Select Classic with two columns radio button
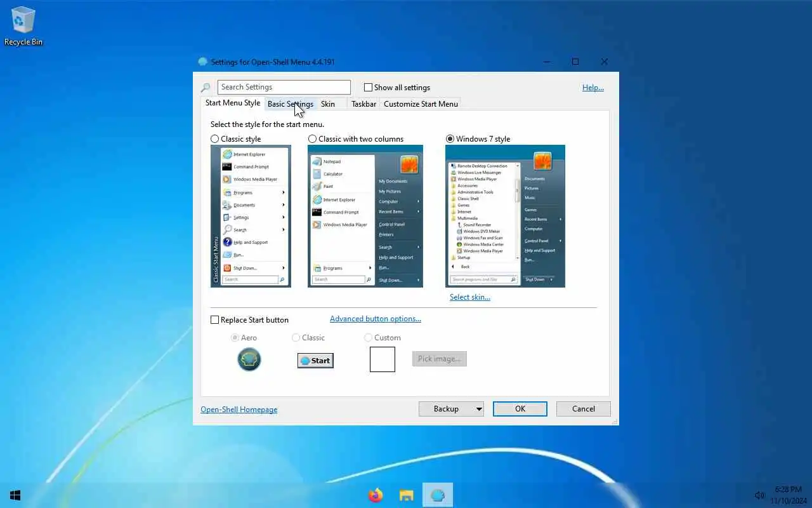The width and height of the screenshot is (812, 508). [x=312, y=139]
